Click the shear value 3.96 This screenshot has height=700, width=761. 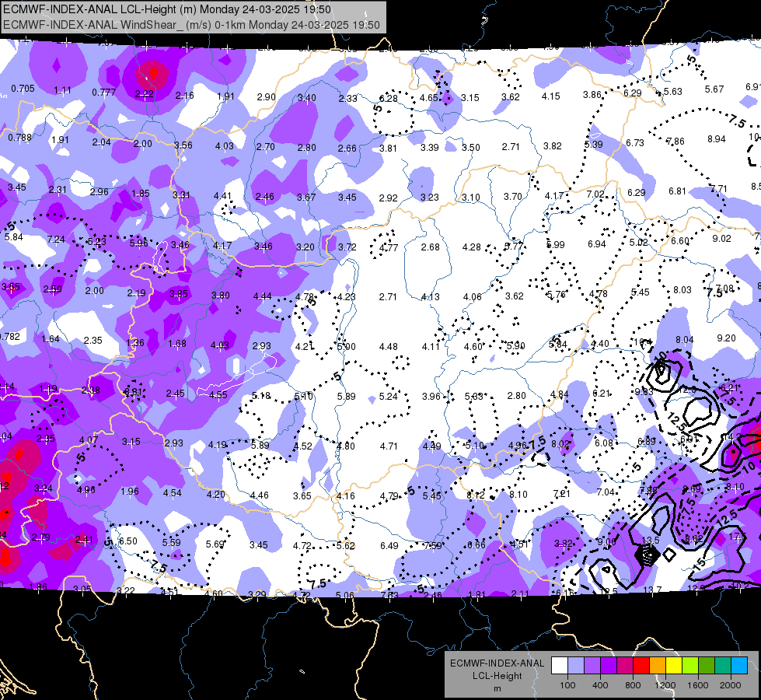point(431,397)
